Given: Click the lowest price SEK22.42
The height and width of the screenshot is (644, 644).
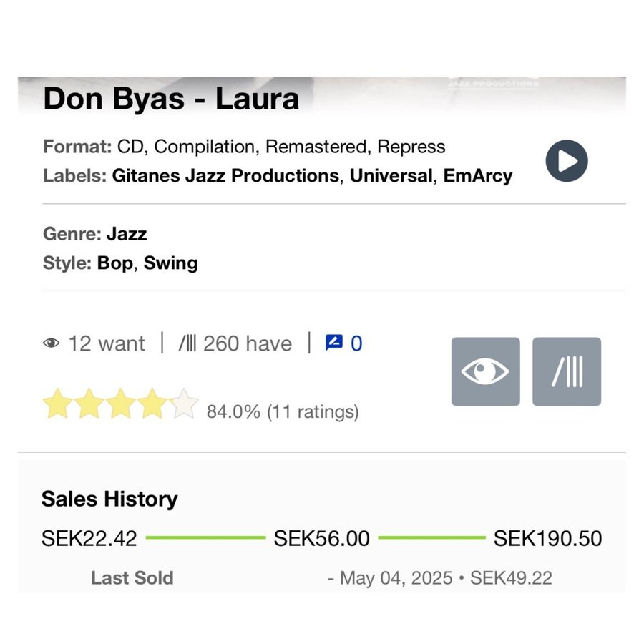Looking at the screenshot, I should coord(89,538).
